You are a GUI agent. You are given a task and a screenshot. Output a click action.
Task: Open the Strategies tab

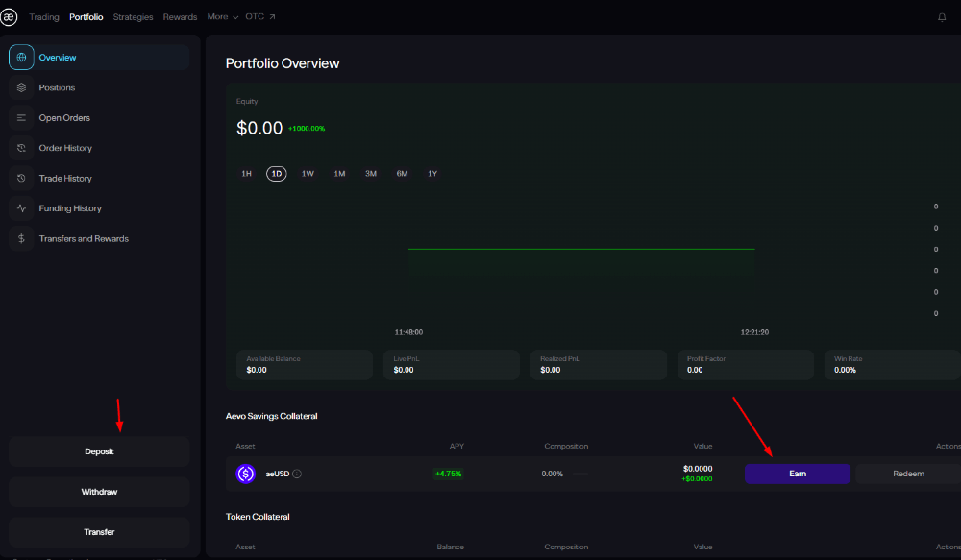[133, 17]
